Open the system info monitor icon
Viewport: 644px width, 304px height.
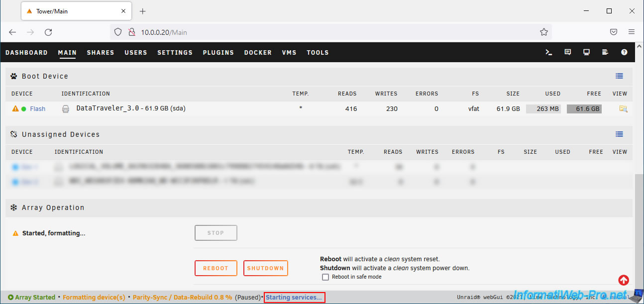[x=587, y=52]
